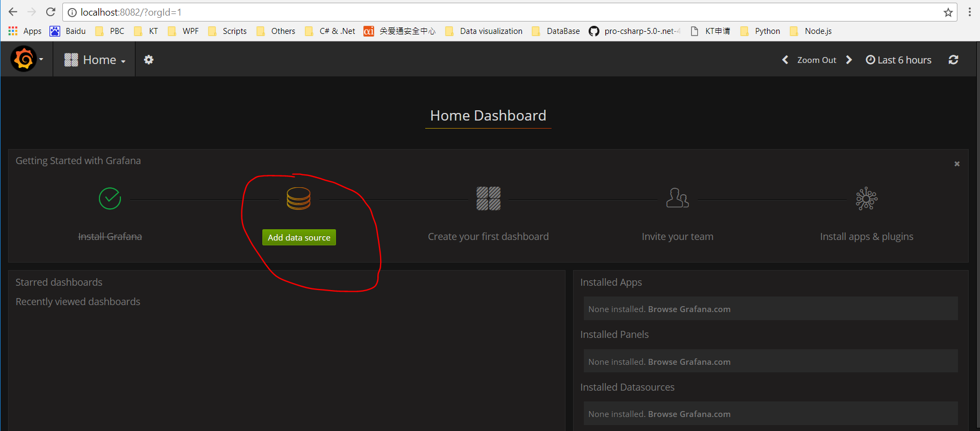Screen dimensions: 980x431
Task: Browse Grafana.com under Installed Apps
Action: pos(689,309)
